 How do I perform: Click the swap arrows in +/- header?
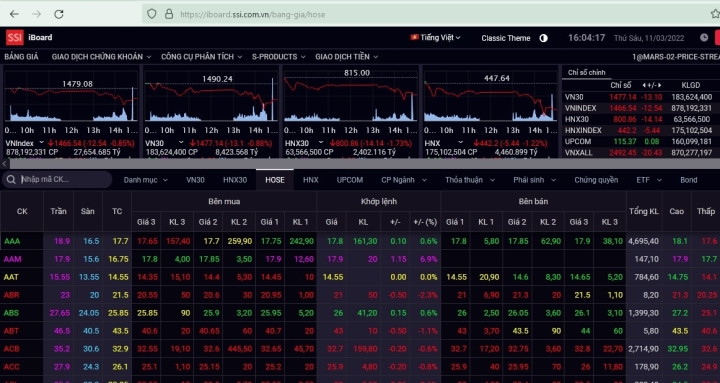(x=652, y=85)
